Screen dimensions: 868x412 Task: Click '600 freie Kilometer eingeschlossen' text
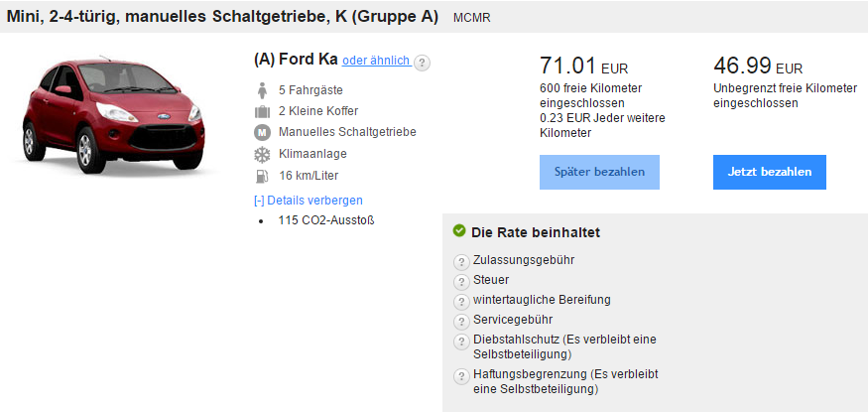590,95
